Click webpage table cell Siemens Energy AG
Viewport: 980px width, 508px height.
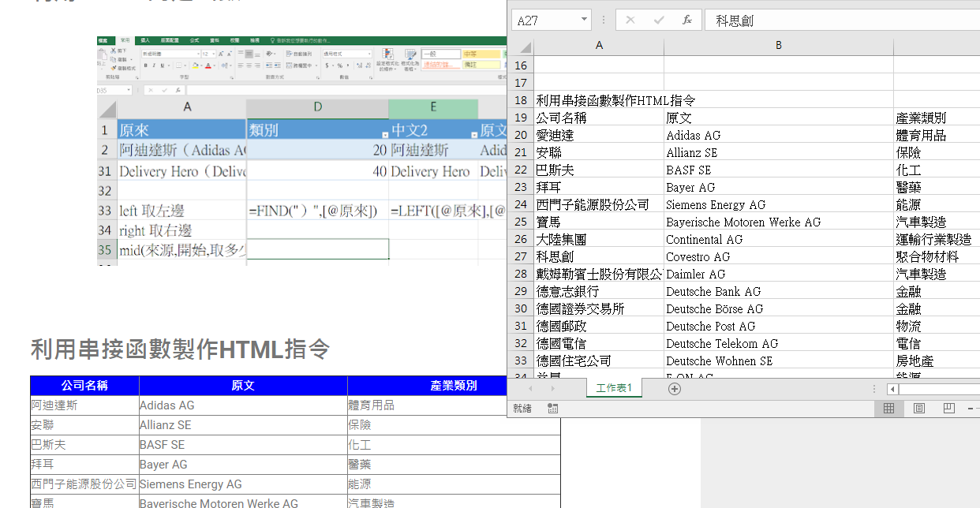(x=243, y=484)
